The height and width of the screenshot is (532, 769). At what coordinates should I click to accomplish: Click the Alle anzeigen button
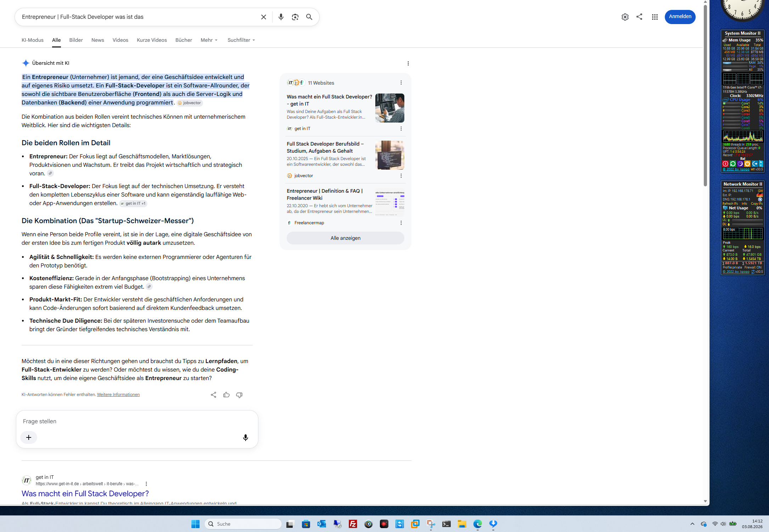click(346, 238)
